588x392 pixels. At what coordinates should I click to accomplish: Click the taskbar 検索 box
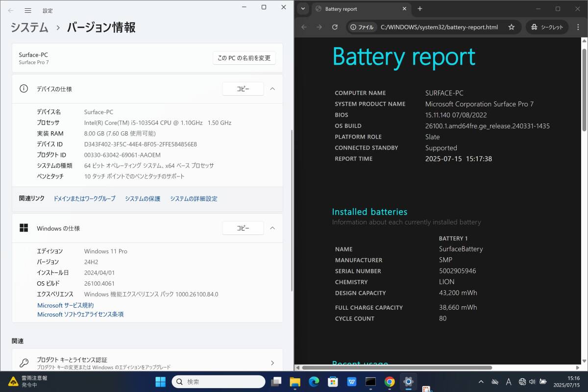point(218,381)
